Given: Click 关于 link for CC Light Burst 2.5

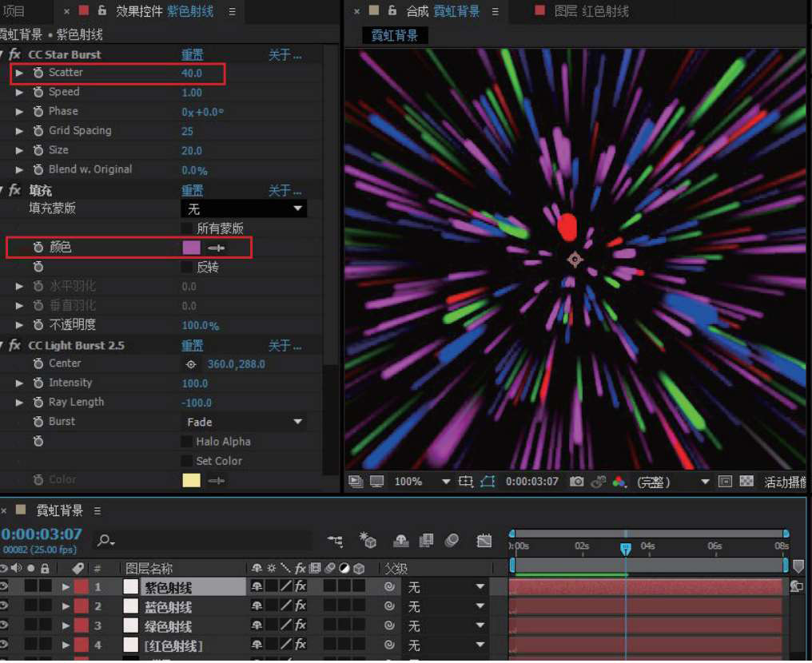Looking at the screenshot, I should (285, 346).
